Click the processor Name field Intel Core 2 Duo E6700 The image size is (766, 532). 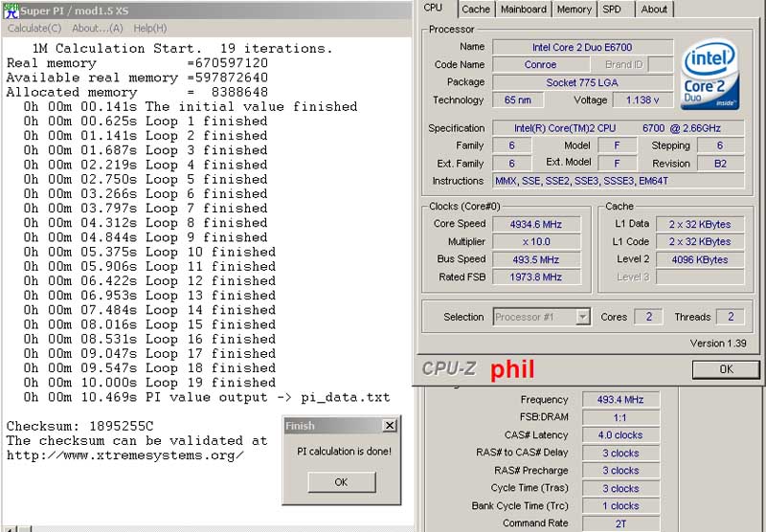[x=581, y=47]
